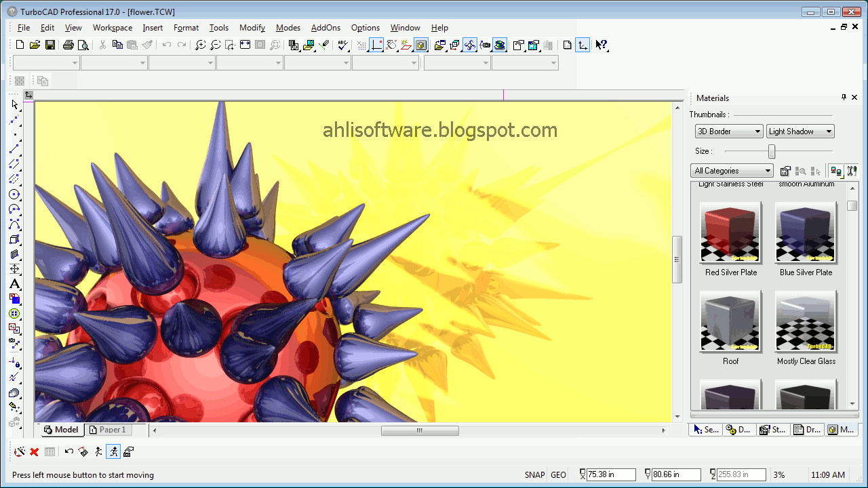Open the 3D Border dropdown
The image size is (868, 488).
tap(729, 131)
